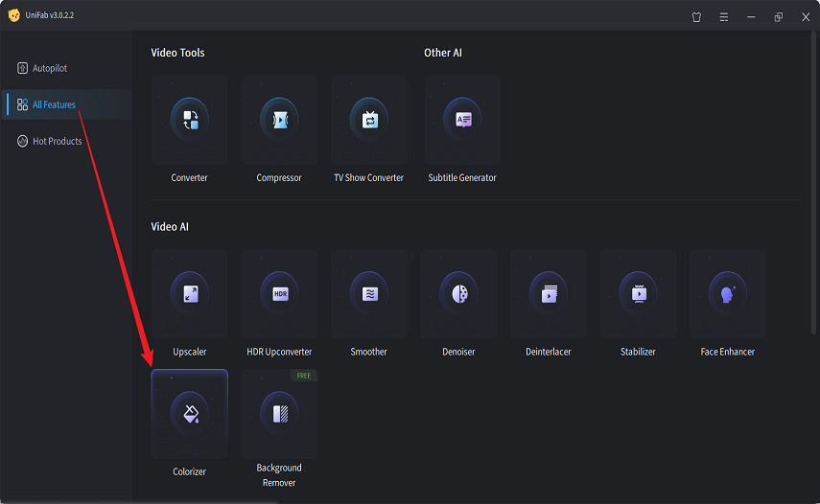Image resolution: width=820 pixels, height=504 pixels.
Task: Select All Features in the sidebar
Action: (54, 104)
